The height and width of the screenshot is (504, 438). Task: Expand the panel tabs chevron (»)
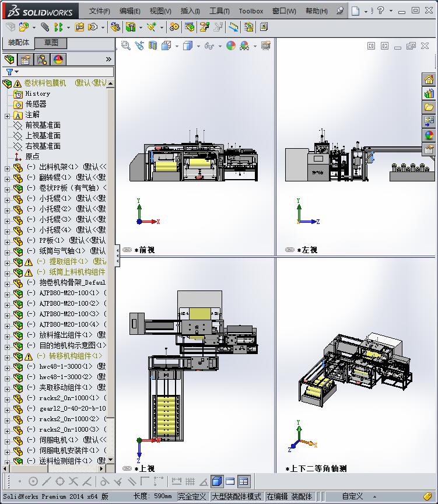pos(108,59)
